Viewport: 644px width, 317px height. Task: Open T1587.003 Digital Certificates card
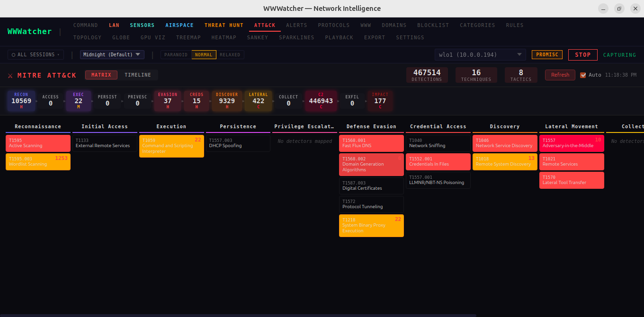(x=371, y=186)
